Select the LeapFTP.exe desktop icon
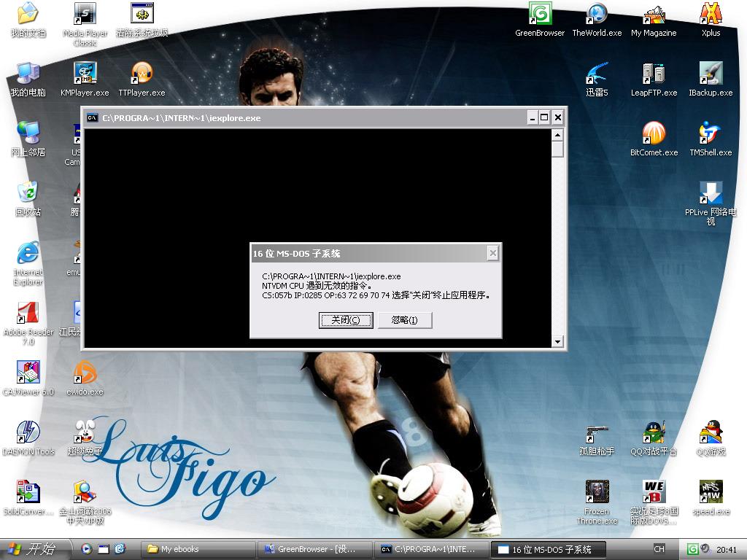Screen dimensions: 747x560 tap(654, 74)
